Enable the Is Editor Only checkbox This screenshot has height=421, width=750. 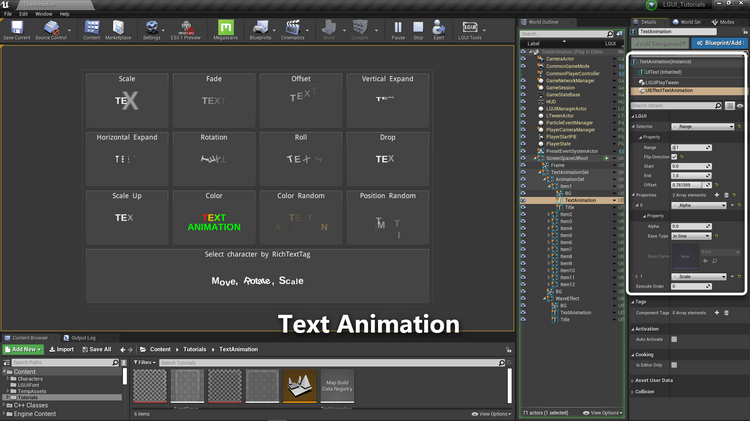point(674,365)
